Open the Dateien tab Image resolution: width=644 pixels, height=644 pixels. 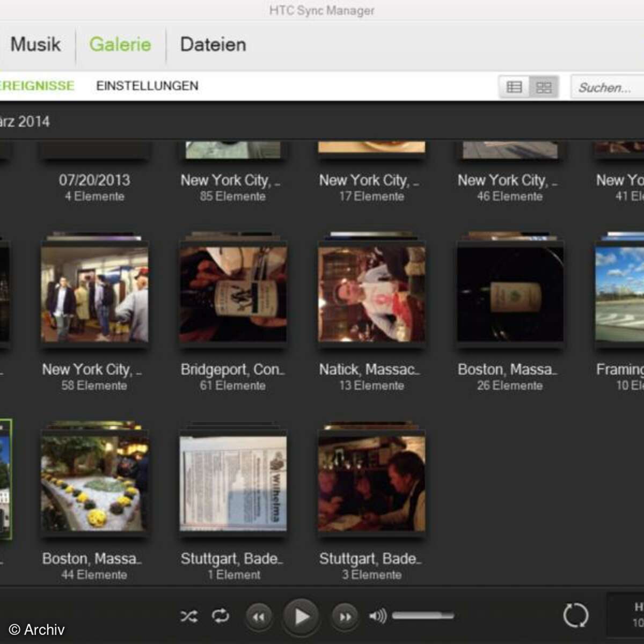213,45
